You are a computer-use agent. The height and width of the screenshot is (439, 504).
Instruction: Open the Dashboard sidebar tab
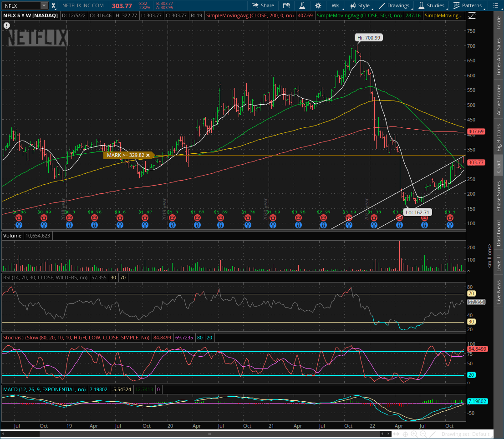pyautogui.click(x=499, y=233)
